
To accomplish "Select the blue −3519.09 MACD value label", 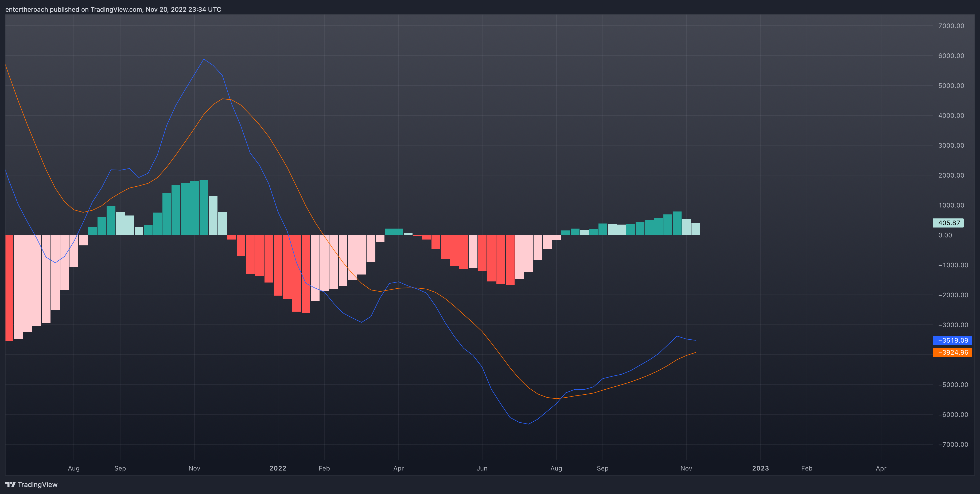I will pyautogui.click(x=952, y=340).
